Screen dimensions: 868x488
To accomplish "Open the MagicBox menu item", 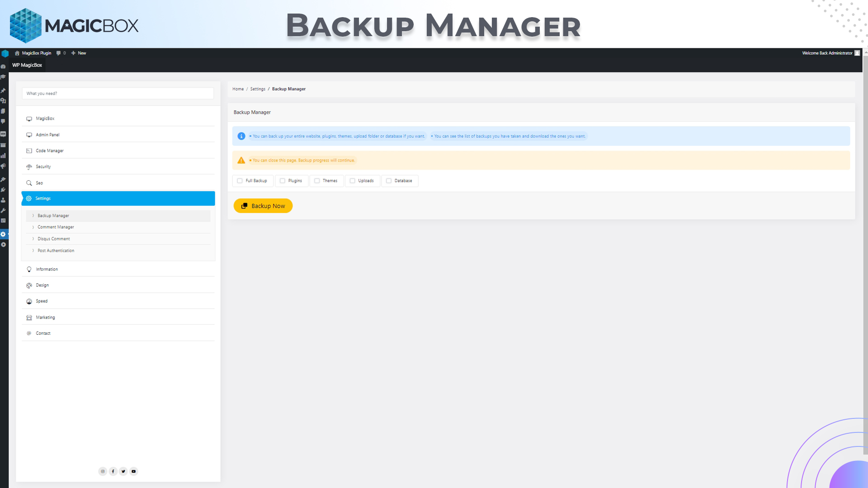I will pos(118,118).
